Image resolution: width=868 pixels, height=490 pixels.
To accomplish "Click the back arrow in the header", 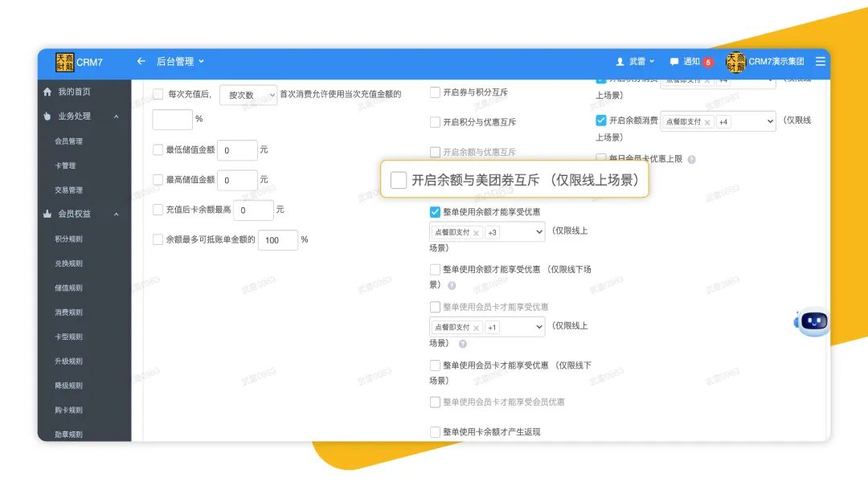I will pos(141,61).
